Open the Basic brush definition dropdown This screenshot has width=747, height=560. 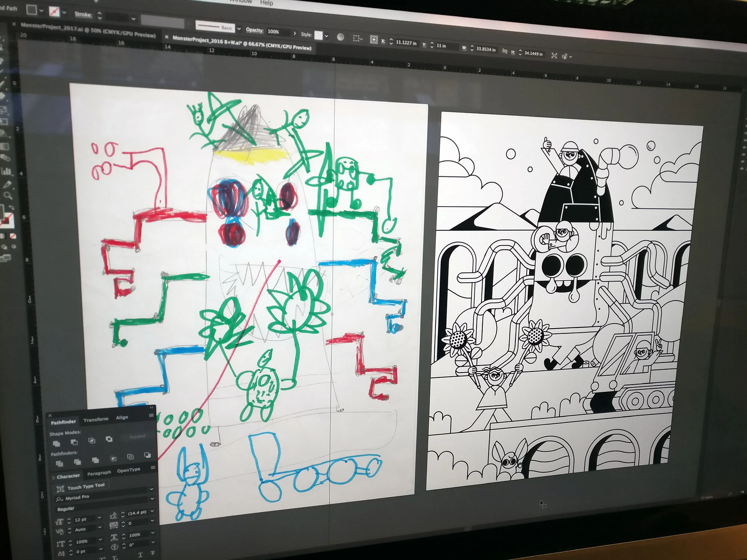tap(239, 28)
